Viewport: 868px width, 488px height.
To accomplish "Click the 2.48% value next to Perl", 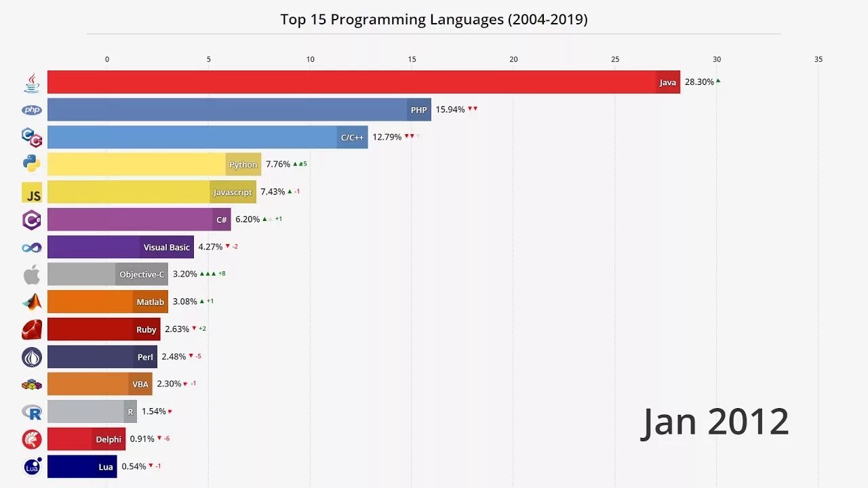I will [174, 357].
